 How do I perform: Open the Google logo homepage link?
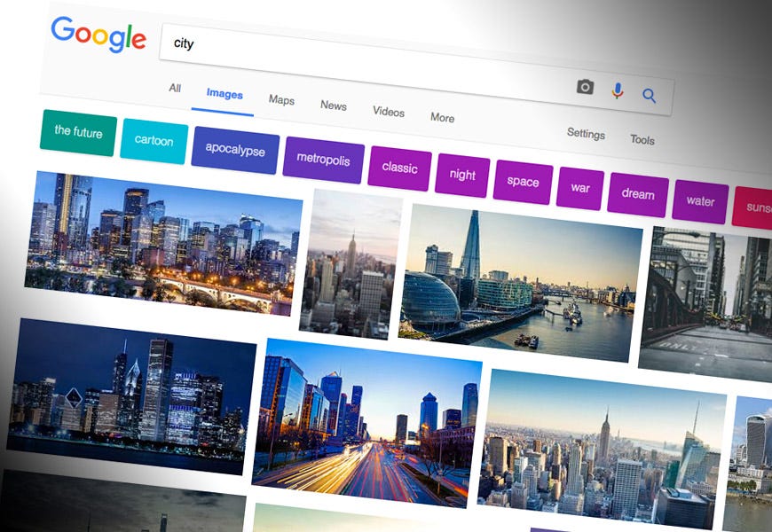click(x=98, y=35)
